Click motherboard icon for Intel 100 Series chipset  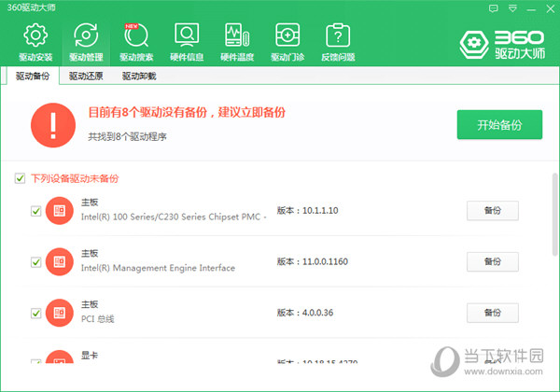[60, 211]
